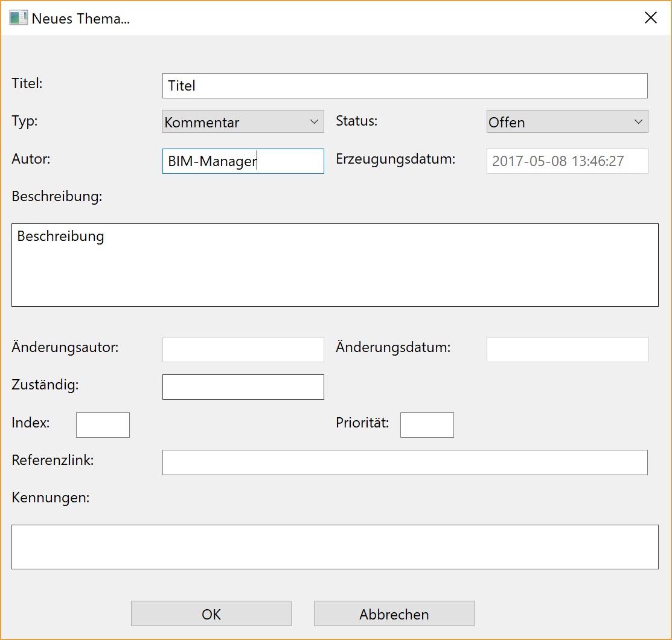Screen dimensions: 672x640
Task: Place cursor in the Änderungsautor field
Action: pos(243,349)
